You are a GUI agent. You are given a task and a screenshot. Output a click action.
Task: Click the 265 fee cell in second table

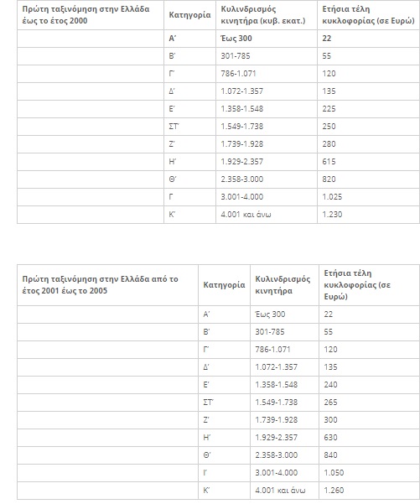[369, 403]
